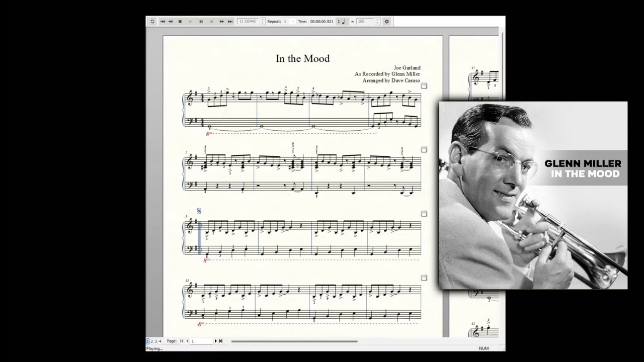This screenshot has width=644, height=362.
Task: Rewind to beginning of the score
Action: [163, 22]
